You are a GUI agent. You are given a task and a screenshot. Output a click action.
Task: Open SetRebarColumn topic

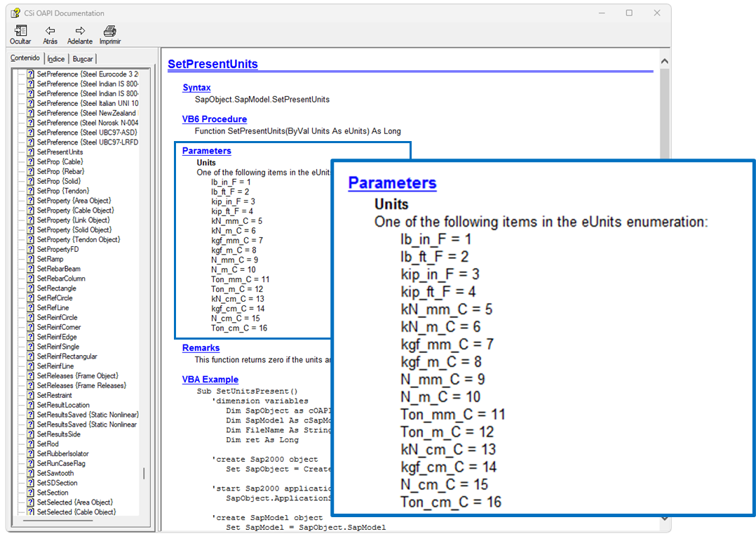[x=61, y=279]
